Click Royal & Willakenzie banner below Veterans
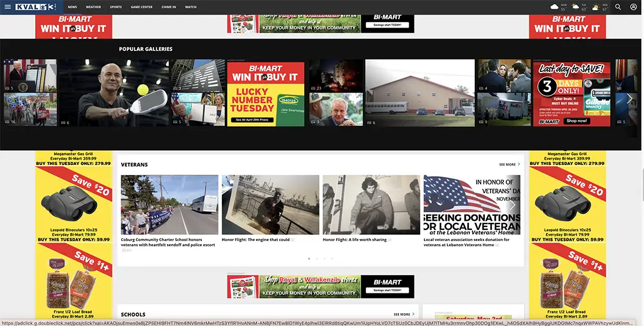Screen dimensions: 644x326 point(320,287)
